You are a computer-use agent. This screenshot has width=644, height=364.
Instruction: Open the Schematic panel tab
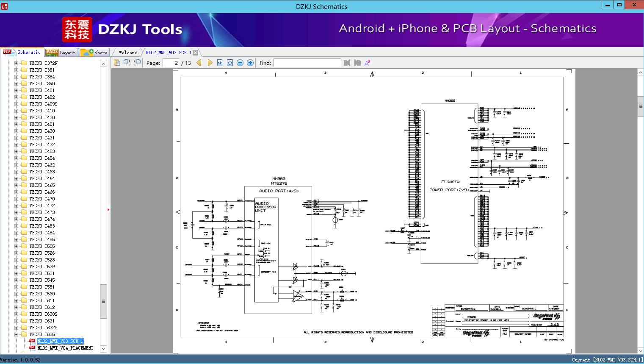(22, 52)
